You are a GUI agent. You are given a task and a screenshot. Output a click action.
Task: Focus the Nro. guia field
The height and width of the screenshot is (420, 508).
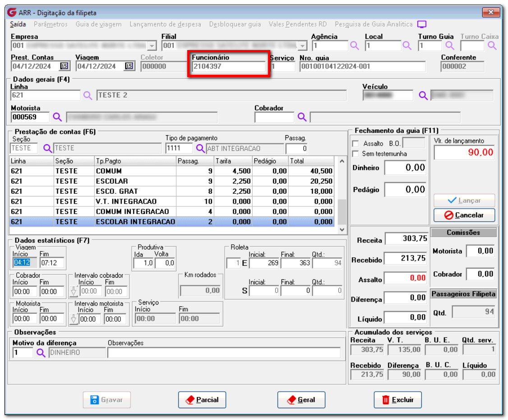(x=362, y=67)
